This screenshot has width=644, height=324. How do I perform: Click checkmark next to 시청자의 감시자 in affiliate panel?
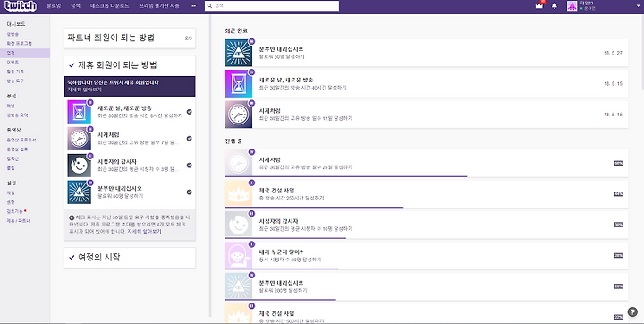pos(189,166)
